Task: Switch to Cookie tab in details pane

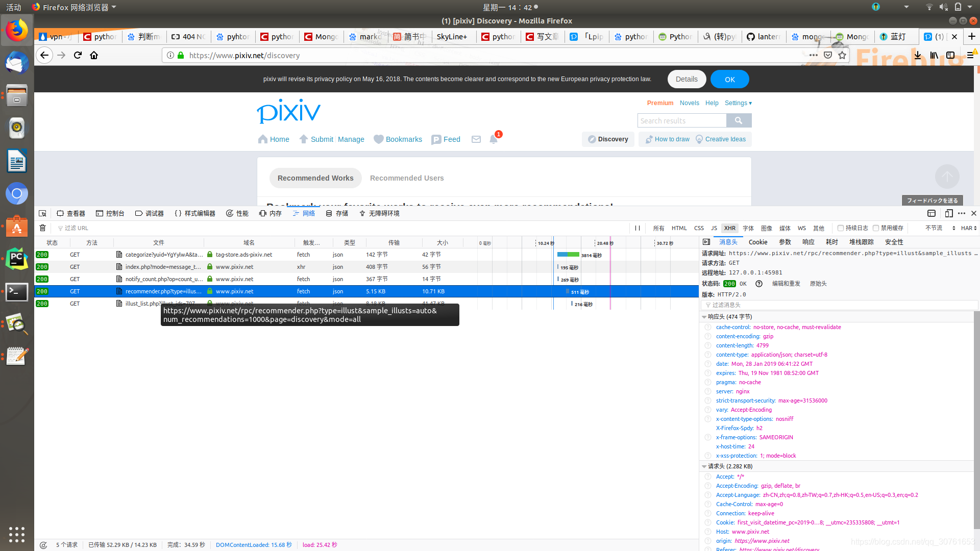Action: point(758,242)
